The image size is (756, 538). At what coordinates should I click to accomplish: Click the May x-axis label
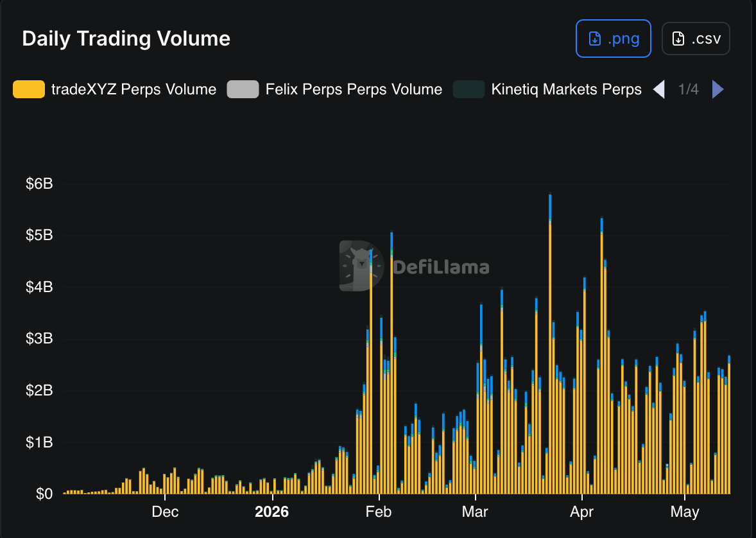[685, 512]
